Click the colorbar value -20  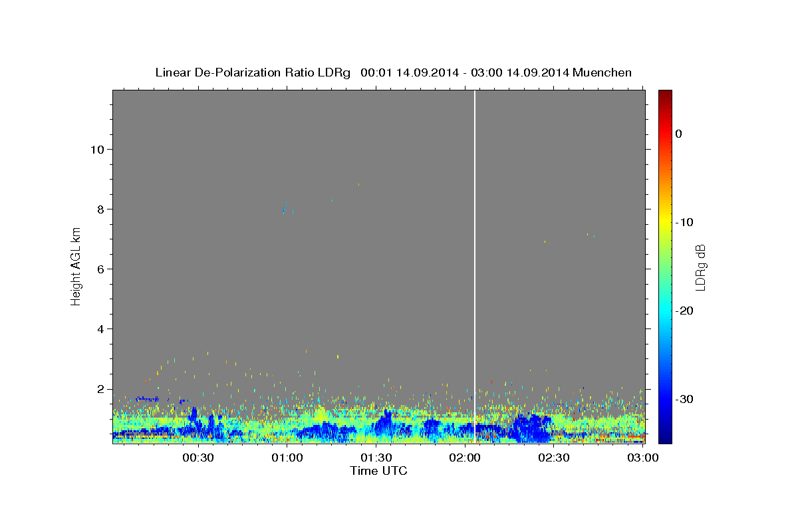(x=683, y=311)
